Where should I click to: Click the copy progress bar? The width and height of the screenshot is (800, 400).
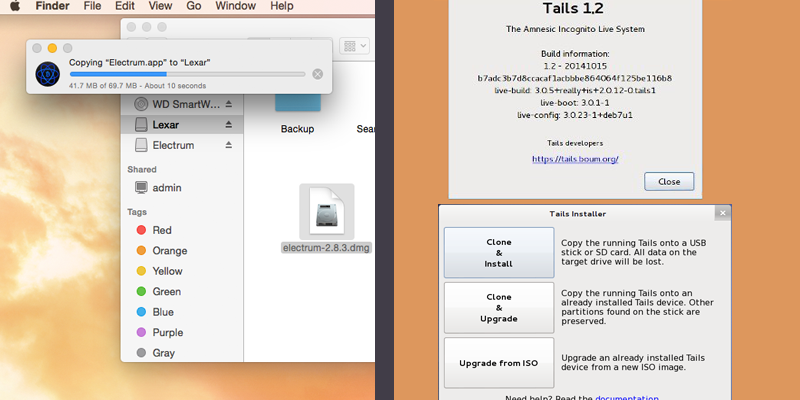187,74
